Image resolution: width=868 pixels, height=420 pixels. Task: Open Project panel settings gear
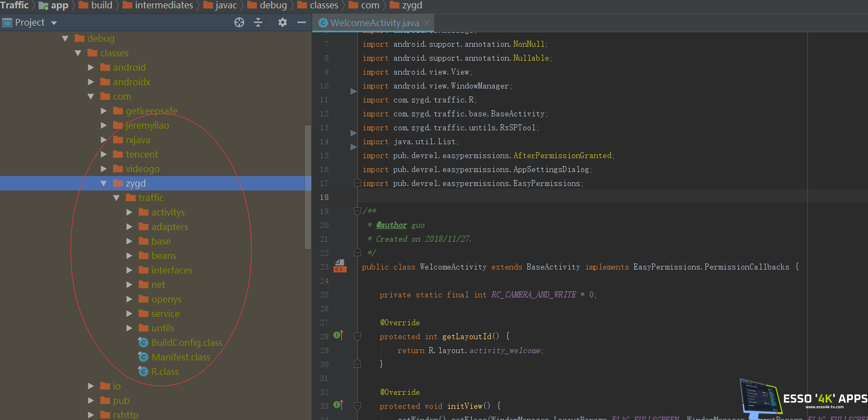283,22
